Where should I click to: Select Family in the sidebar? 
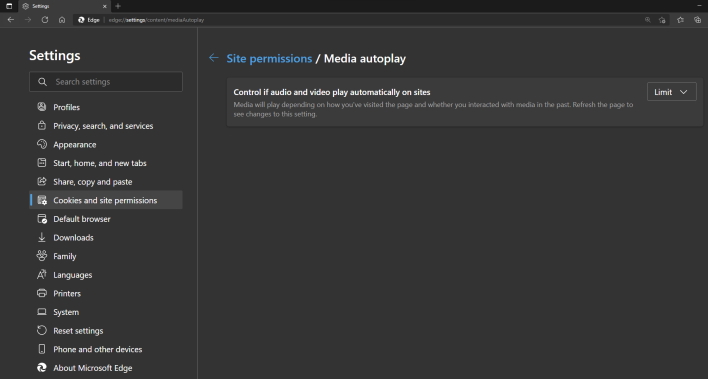click(106, 256)
